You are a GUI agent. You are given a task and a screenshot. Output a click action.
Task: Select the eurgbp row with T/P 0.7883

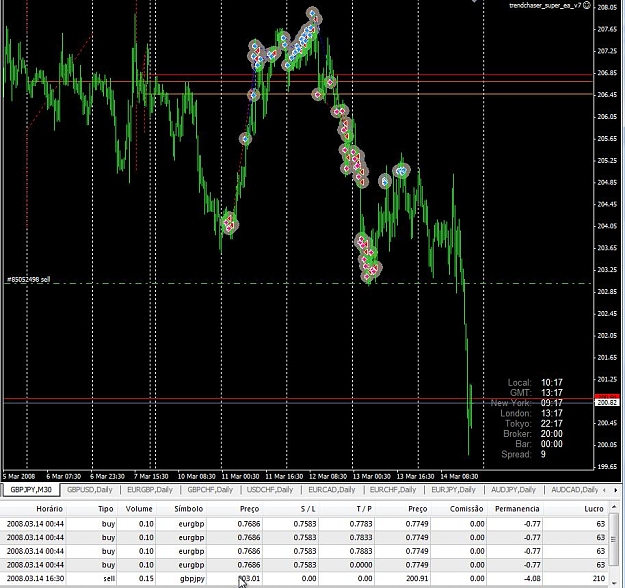305,551
